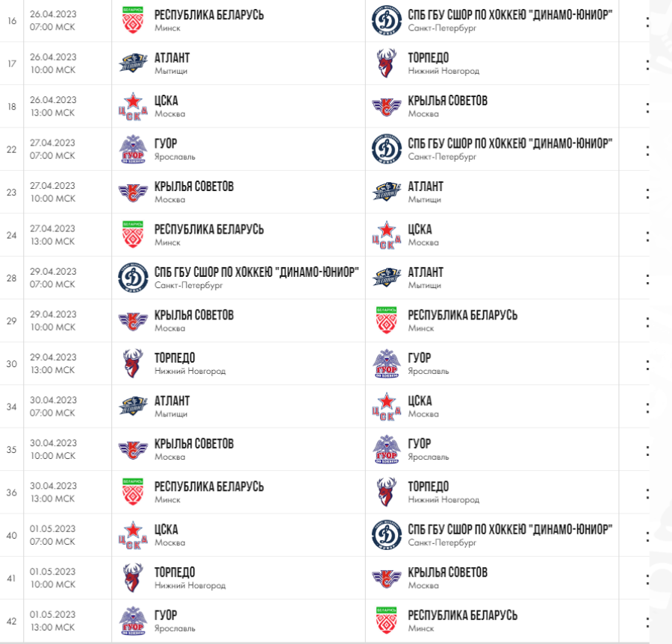
Task: Select "Торпедо" team name in match 36
Action: 428,487
